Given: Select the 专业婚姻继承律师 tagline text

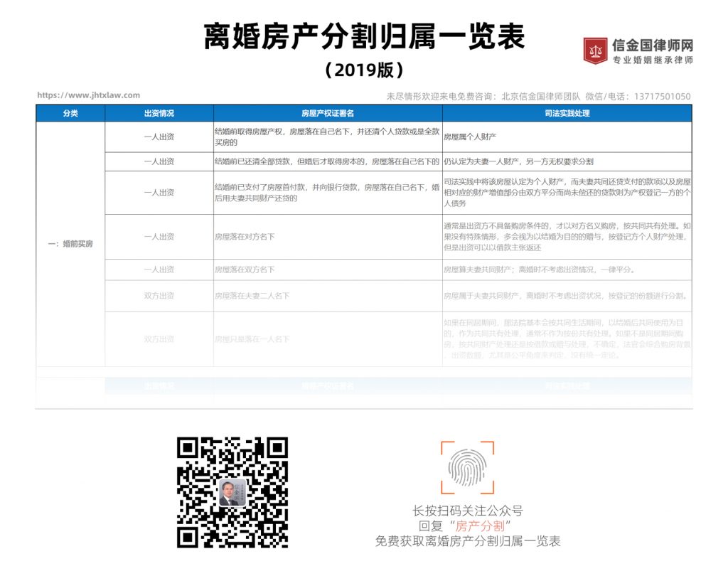Looking at the screenshot, I should (x=653, y=60).
